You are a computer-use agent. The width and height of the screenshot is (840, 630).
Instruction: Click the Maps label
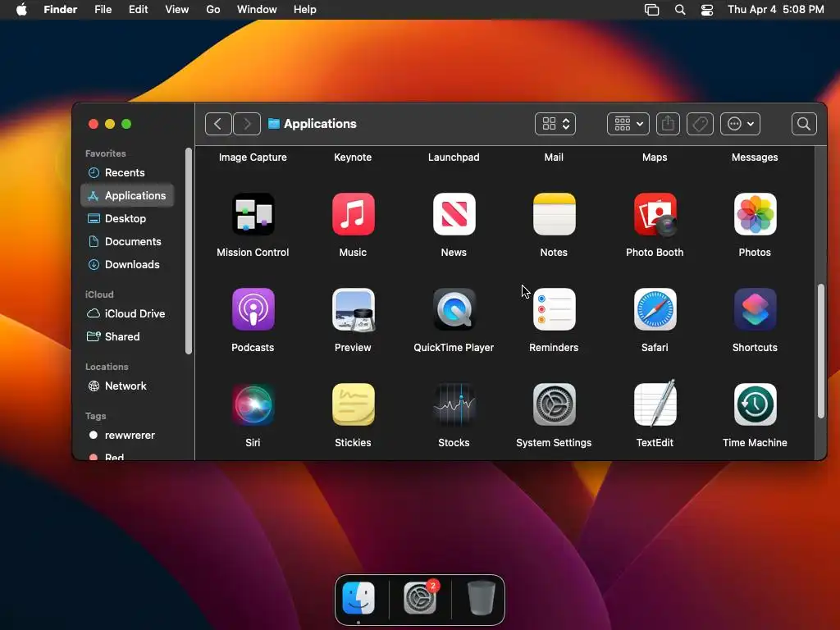pos(655,157)
